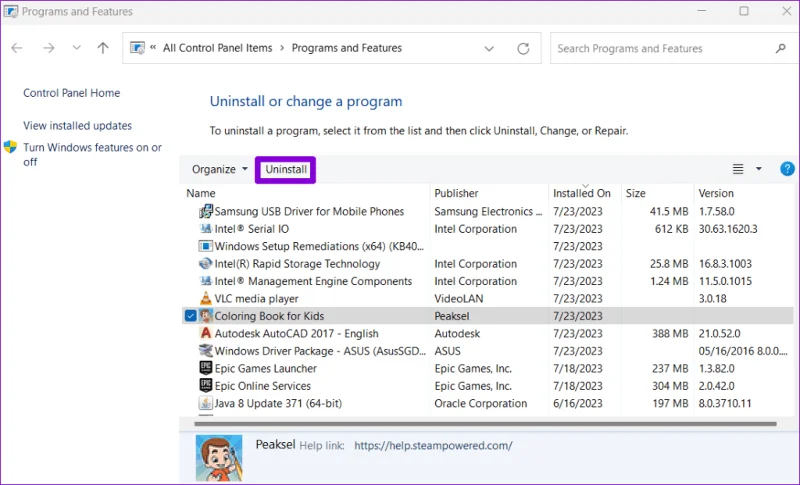Click version 21.0.52.0 for AutoCAD
Image resolution: width=800 pixels, height=485 pixels.
click(719, 334)
